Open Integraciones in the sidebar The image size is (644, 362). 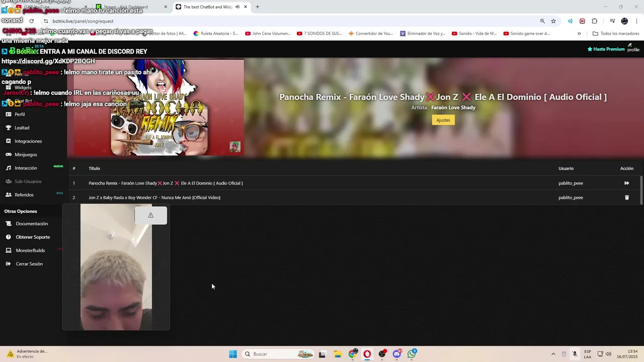pyautogui.click(x=28, y=141)
